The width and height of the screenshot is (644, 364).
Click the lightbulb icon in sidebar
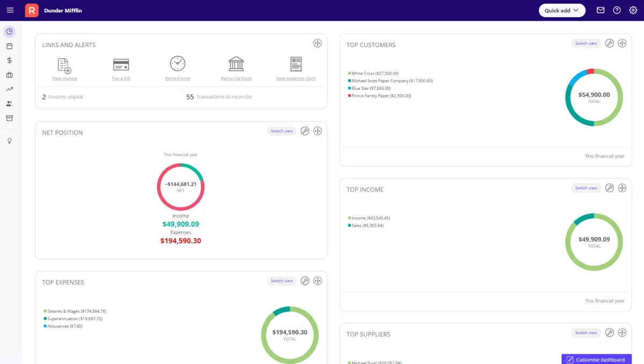pos(9,141)
